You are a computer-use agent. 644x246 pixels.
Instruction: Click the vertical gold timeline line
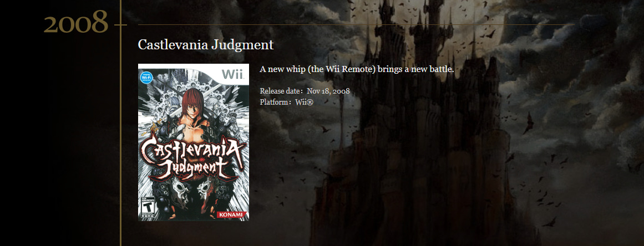tap(120, 135)
